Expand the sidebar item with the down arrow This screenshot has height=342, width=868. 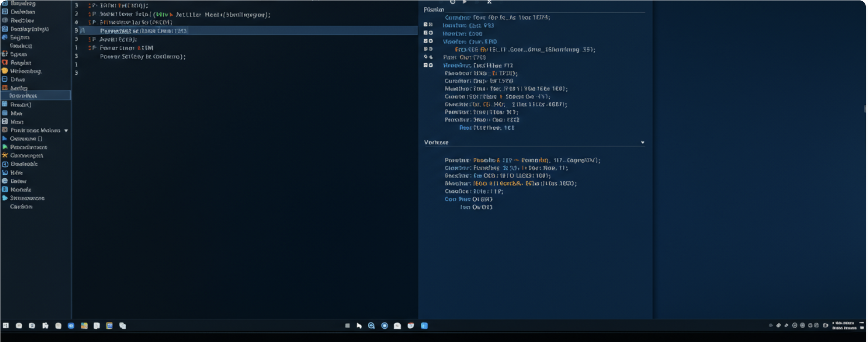(66, 130)
